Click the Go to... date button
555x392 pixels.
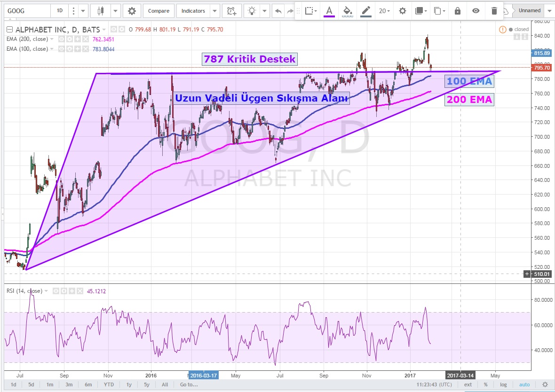188,384
